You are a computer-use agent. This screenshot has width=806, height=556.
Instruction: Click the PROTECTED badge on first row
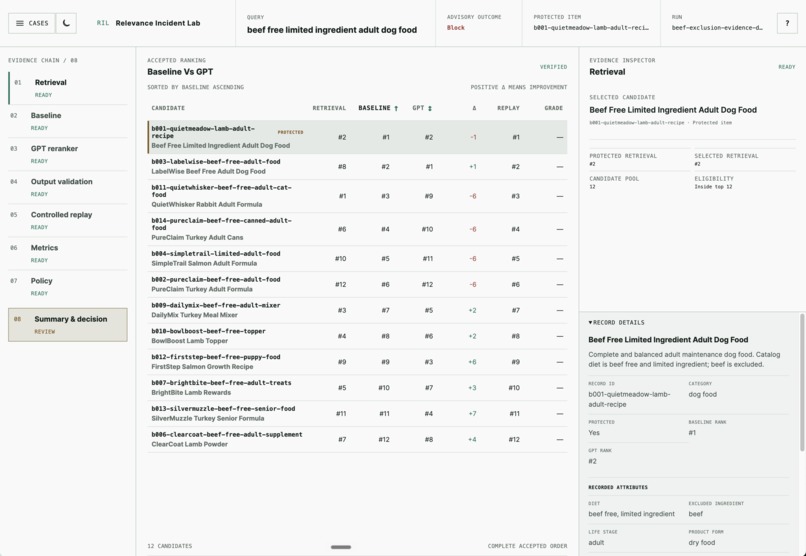click(x=290, y=132)
